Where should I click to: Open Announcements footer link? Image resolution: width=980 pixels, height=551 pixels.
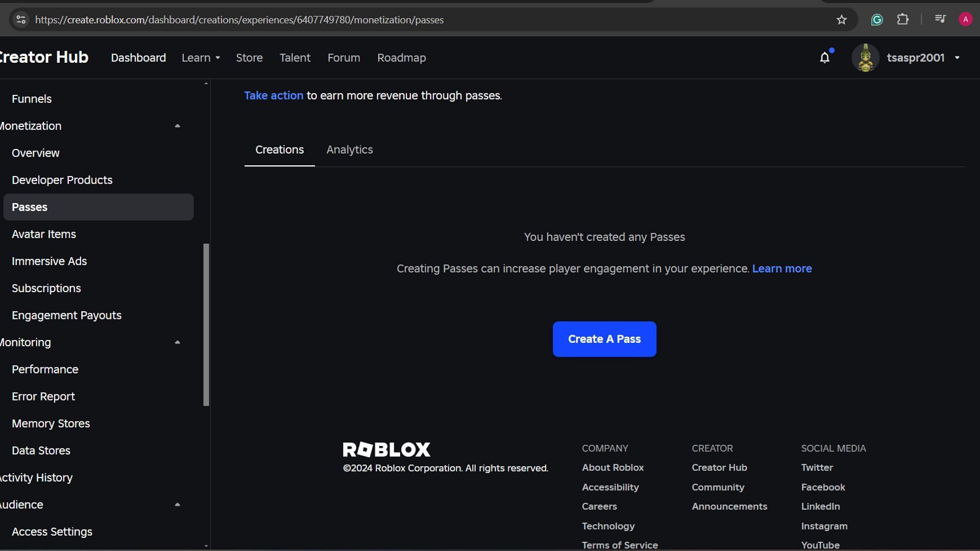coord(729,506)
